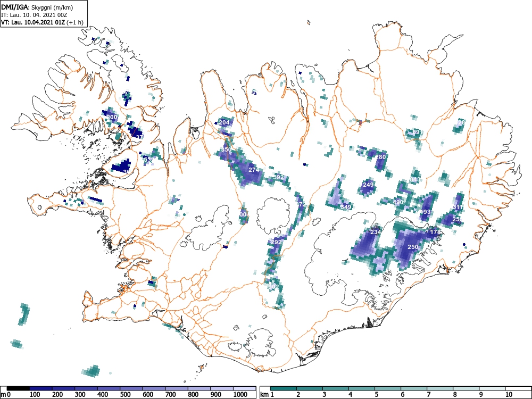Image resolution: width=532 pixels, height=399 pixels.
Task: Click the '1000' label in the metre legend
Action: (240, 395)
